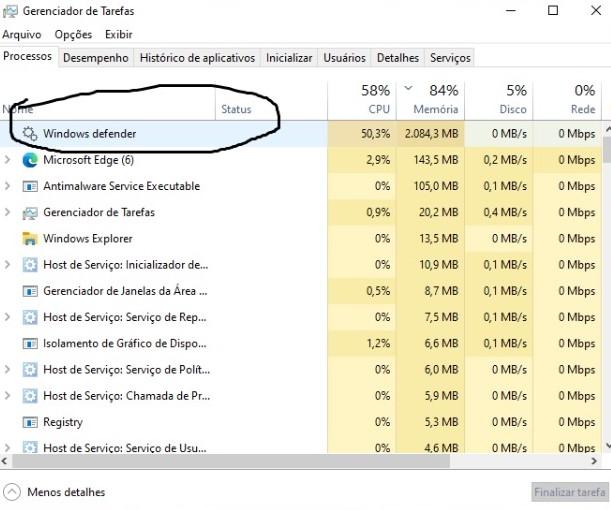Click the Task Manager title bar icon
Image resolution: width=611 pixels, height=510 pixels.
pyautogui.click(x=10, y=11)
